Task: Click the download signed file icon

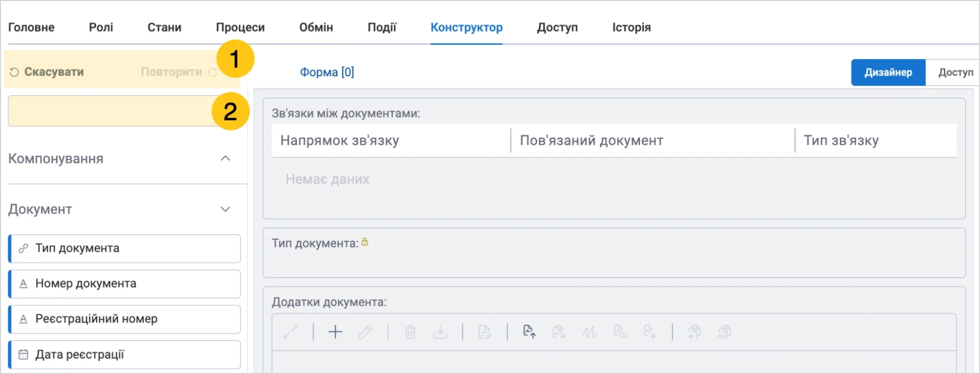Action: 650,332
